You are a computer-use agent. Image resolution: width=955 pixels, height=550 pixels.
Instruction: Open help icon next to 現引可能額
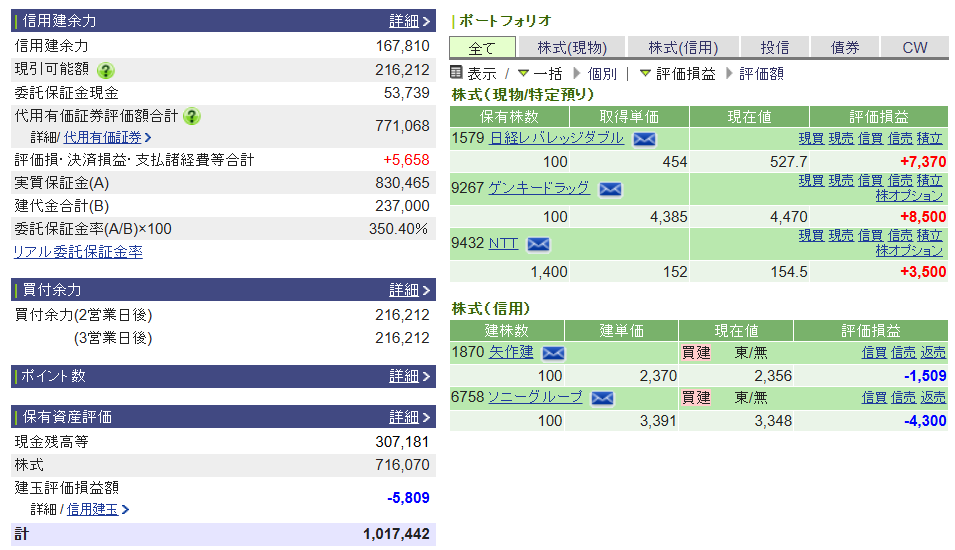click(x=106, y=70)
